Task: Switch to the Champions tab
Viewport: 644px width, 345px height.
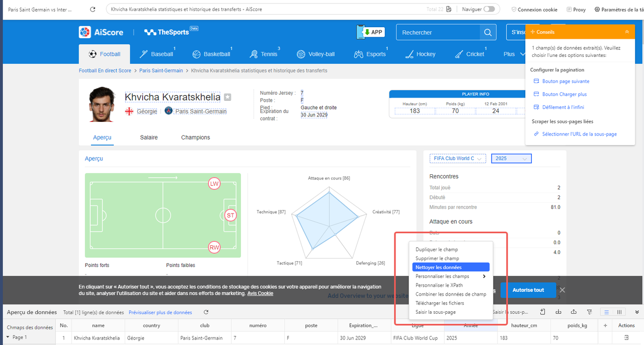Action: point(196,137)
